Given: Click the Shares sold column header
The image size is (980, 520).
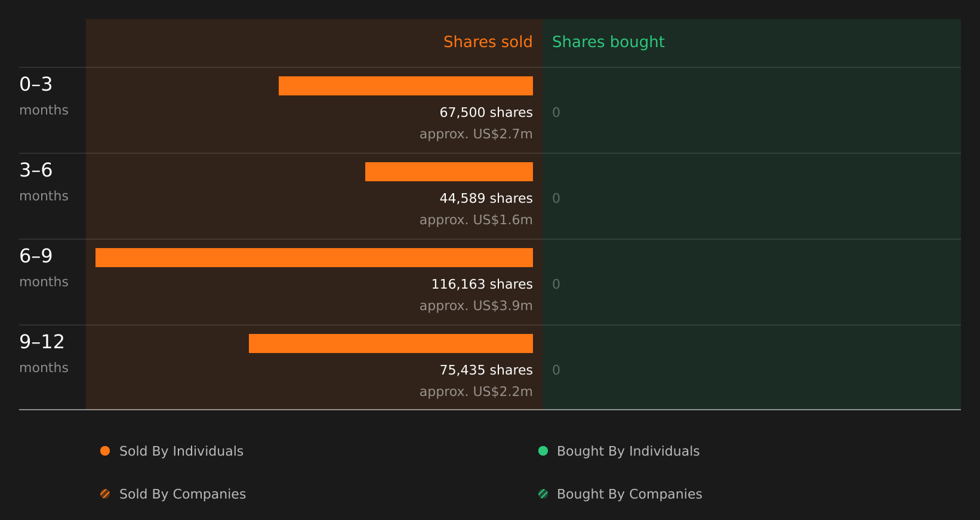Looking at the screenshot, I should click(488, 42).
